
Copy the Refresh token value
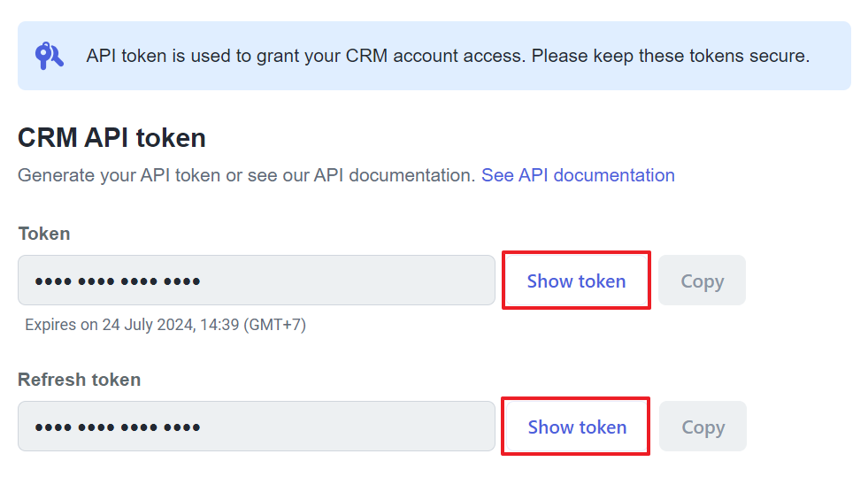coord(703,427)
